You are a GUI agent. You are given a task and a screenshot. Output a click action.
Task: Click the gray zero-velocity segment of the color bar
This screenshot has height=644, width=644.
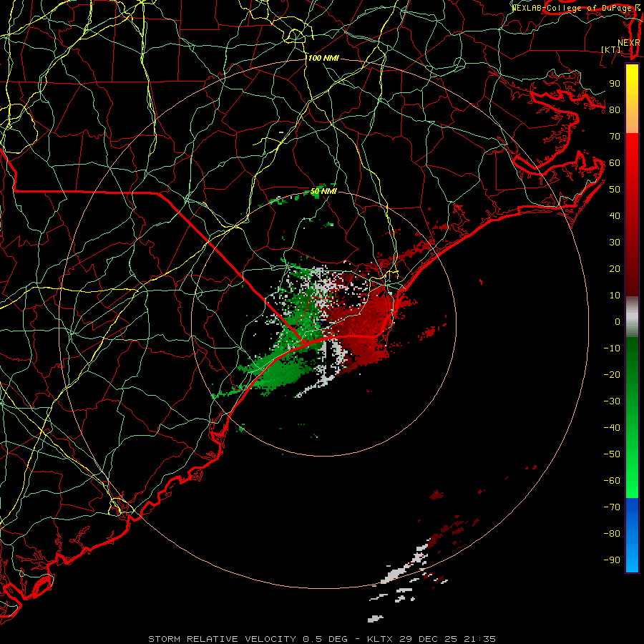[x=632, y=317]
